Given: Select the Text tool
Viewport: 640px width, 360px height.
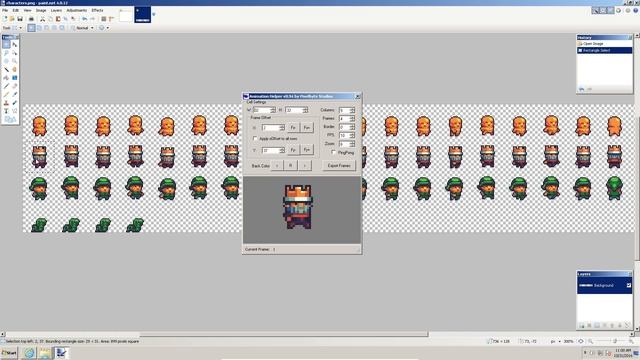Looking at the screenshot, I should [6, 111].
